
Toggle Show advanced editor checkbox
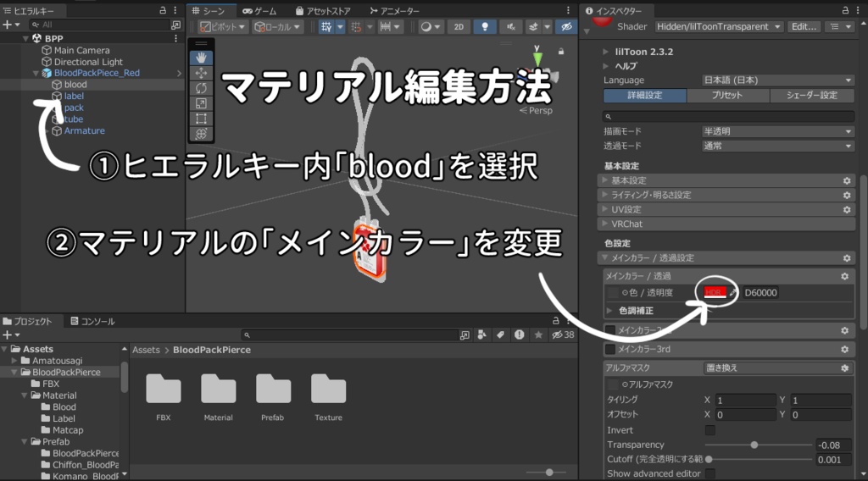click(709, 473)
